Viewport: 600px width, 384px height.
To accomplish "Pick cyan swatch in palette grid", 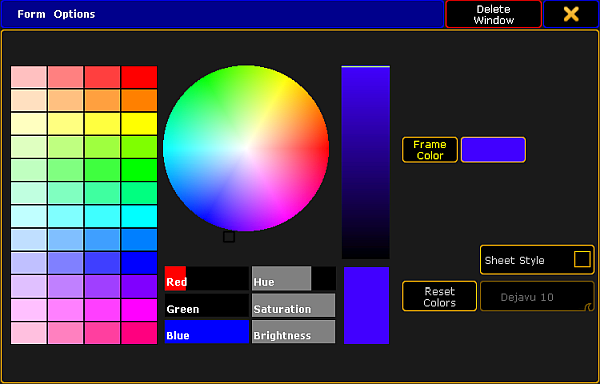I will pyautogui.click(x=139, y=216).
